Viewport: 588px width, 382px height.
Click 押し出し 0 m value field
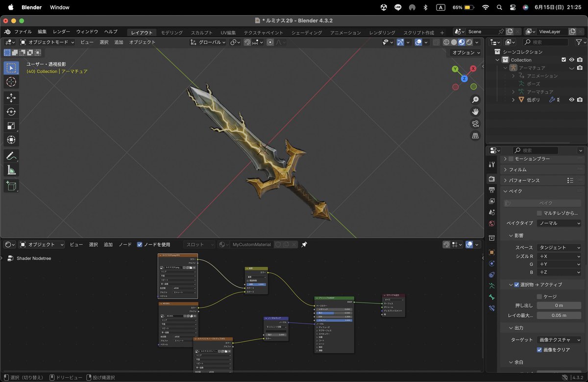coord(559,306)
